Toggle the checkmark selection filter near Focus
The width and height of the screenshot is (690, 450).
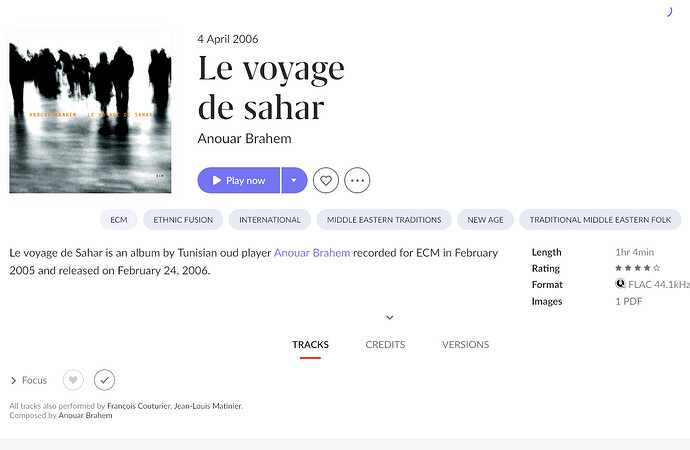pos(104,380)
